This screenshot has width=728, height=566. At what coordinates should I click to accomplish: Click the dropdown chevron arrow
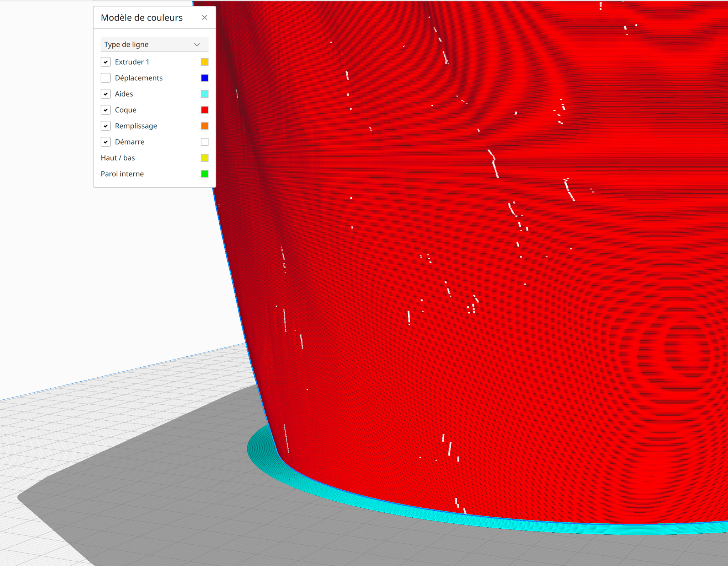click(x=197, y=44)
